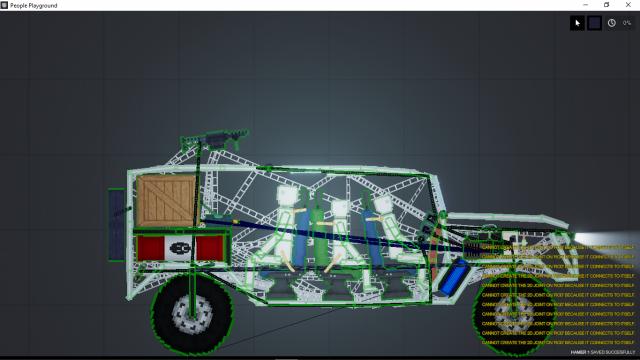
Task: Select the red and white flag panel
Action: coord(180,248)
